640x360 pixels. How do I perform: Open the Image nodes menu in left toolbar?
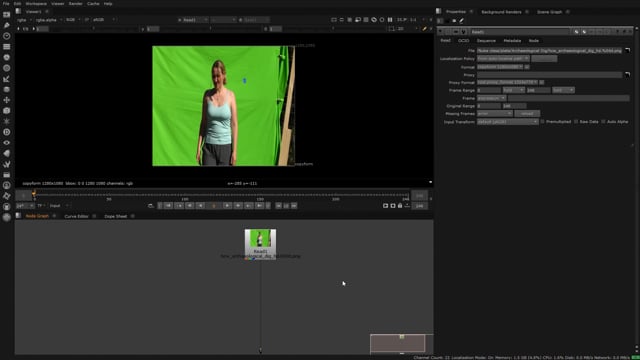7,15
